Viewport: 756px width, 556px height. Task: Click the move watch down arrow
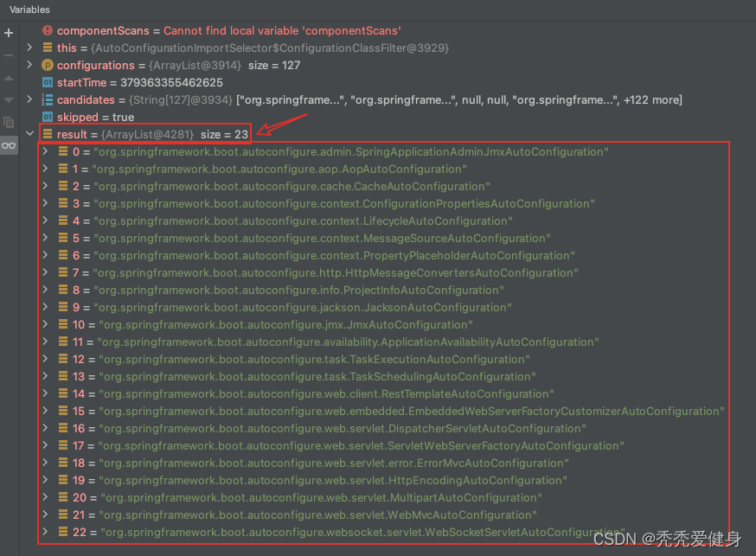[9, 99]
